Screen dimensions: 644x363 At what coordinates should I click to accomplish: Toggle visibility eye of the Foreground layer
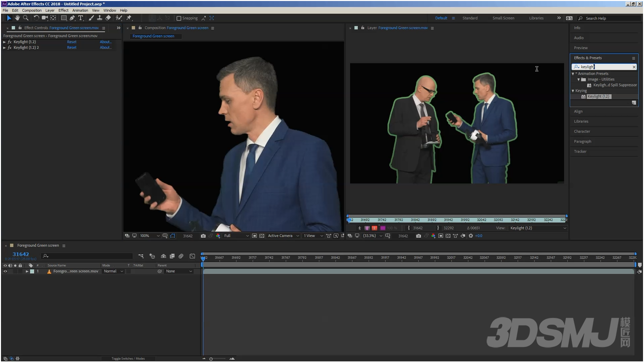click(5, 271)
